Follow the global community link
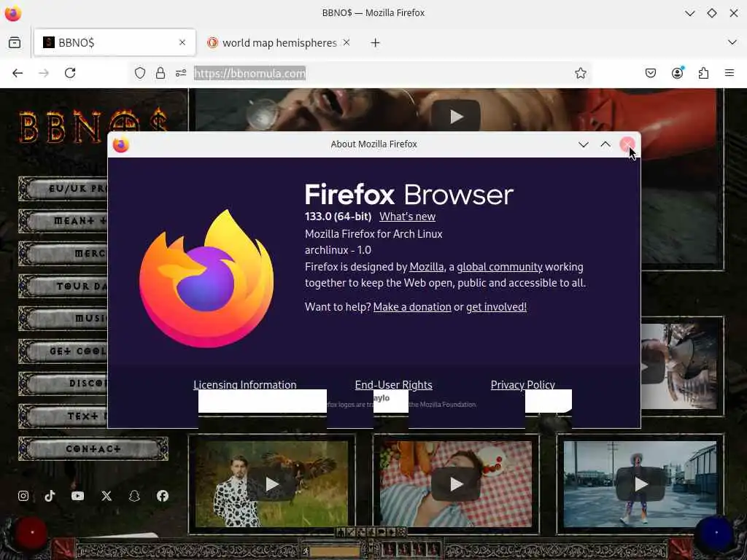The width and height of the screenshot is (747, 560). tap(500, 267)
